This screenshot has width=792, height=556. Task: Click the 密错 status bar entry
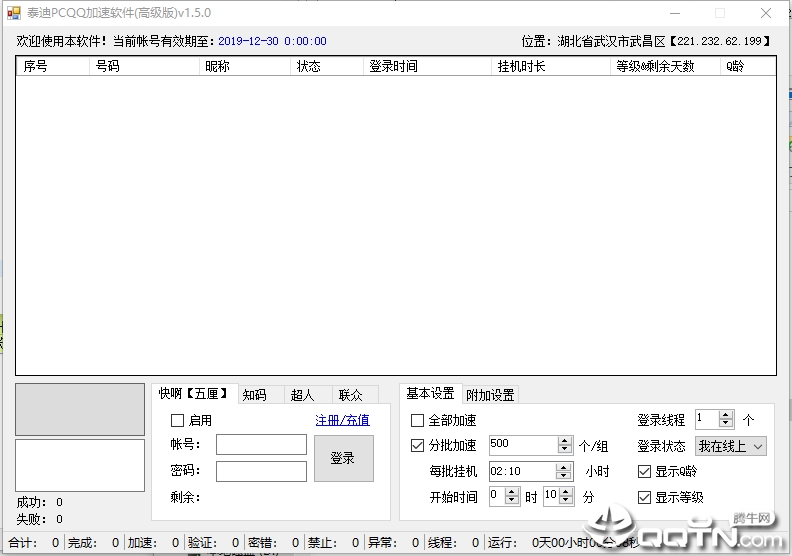pos(274,543)
